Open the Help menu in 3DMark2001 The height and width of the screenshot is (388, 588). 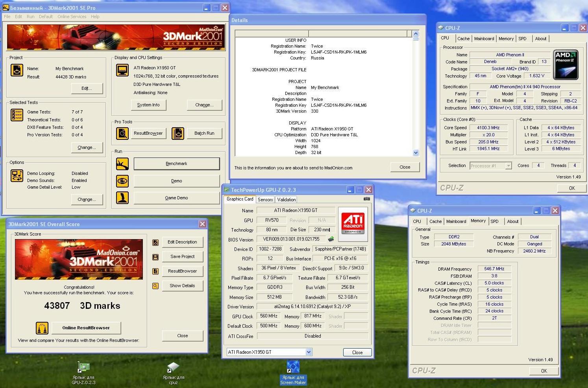point(95,17)
